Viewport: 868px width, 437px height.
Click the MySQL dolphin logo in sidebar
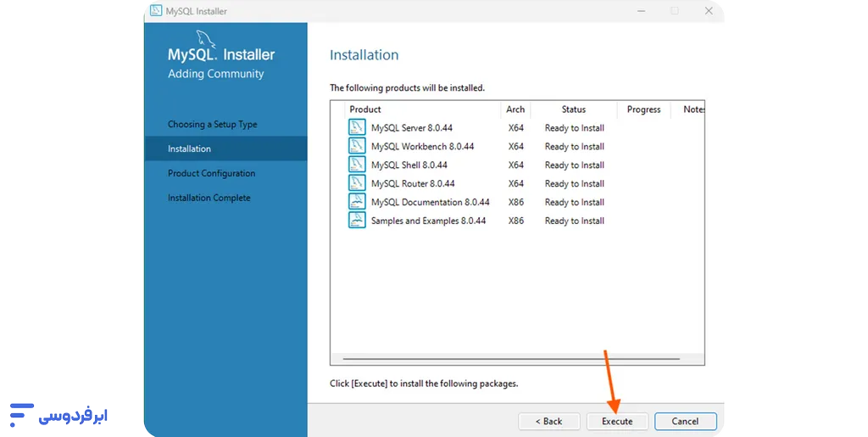click(x=206, y=39)
